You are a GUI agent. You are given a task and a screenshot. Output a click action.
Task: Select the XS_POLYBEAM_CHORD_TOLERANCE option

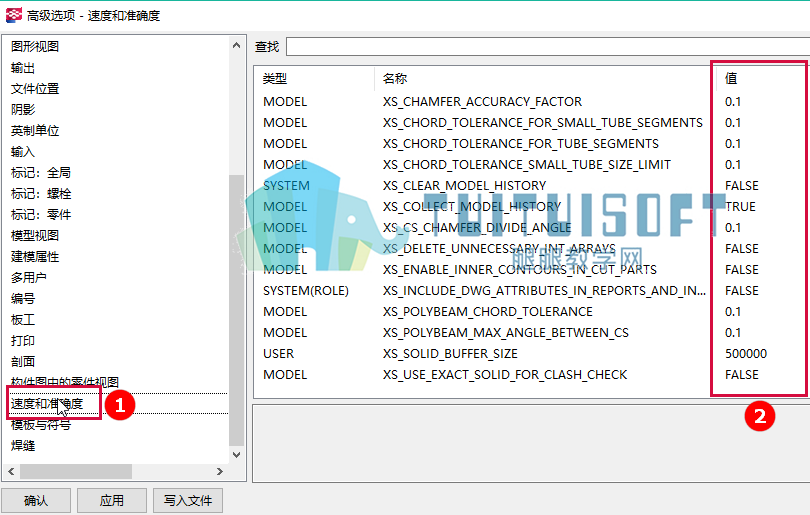click(x=488, y=312)
